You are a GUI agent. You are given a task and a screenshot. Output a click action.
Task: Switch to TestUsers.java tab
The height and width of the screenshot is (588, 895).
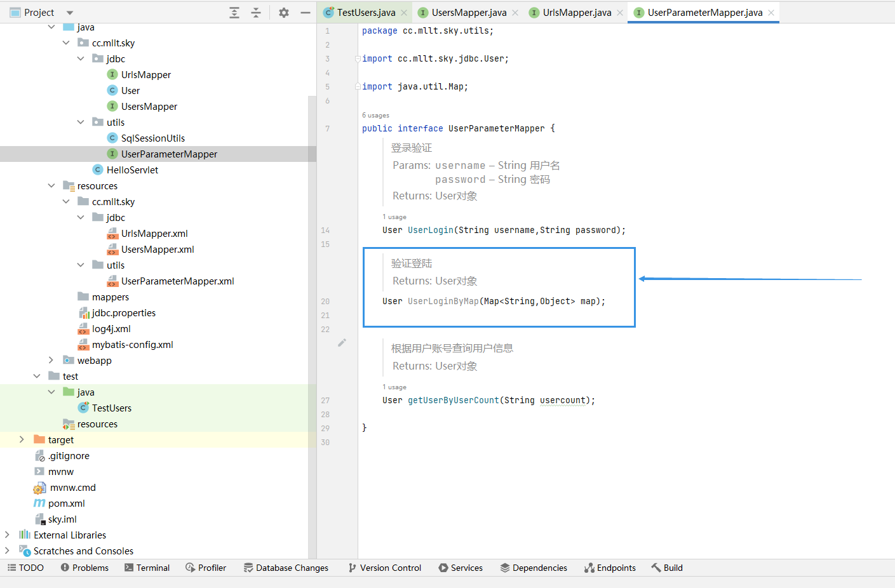pyautogui.click(x=366, y=13)
